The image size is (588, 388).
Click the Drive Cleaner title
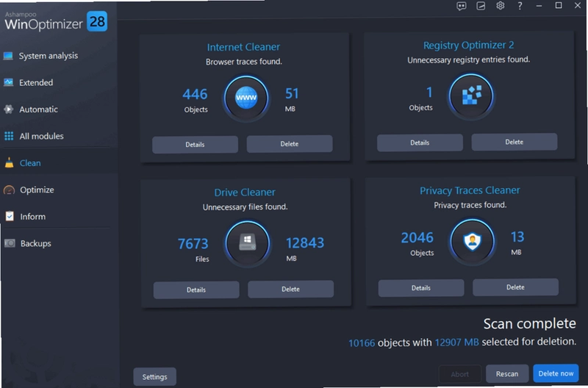tap(245, 193)
